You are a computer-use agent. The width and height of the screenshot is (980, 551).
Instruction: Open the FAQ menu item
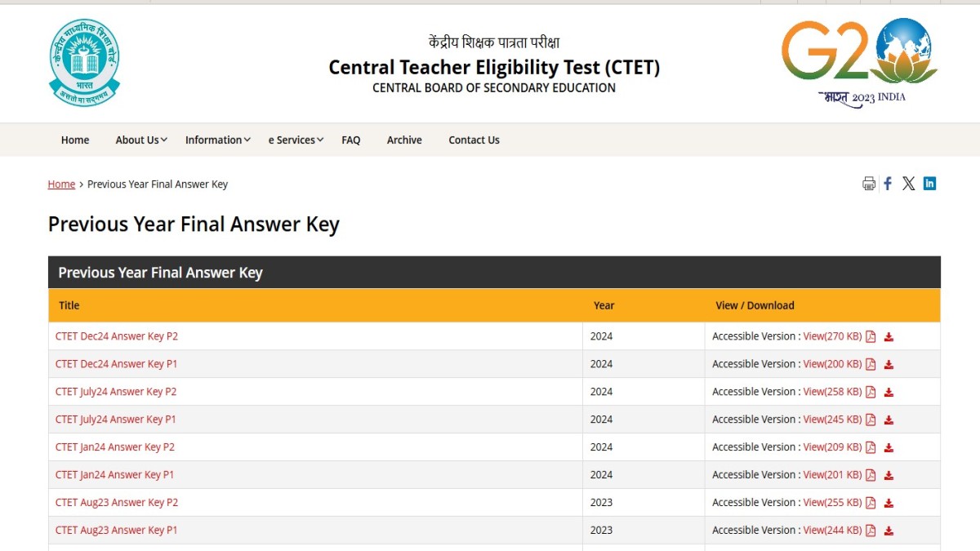(x=351, y=140)
